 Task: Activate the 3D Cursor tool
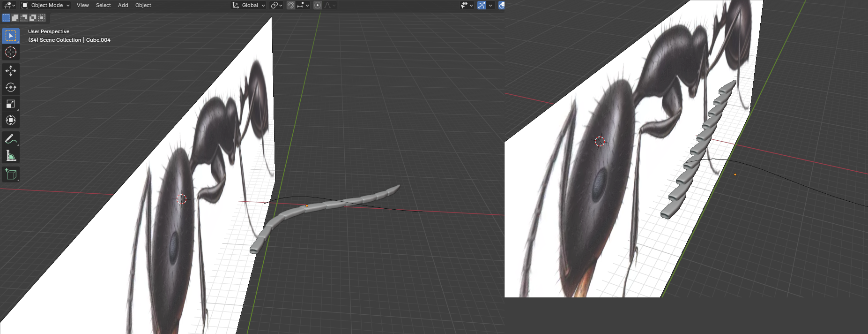click(x=11, y=52)
